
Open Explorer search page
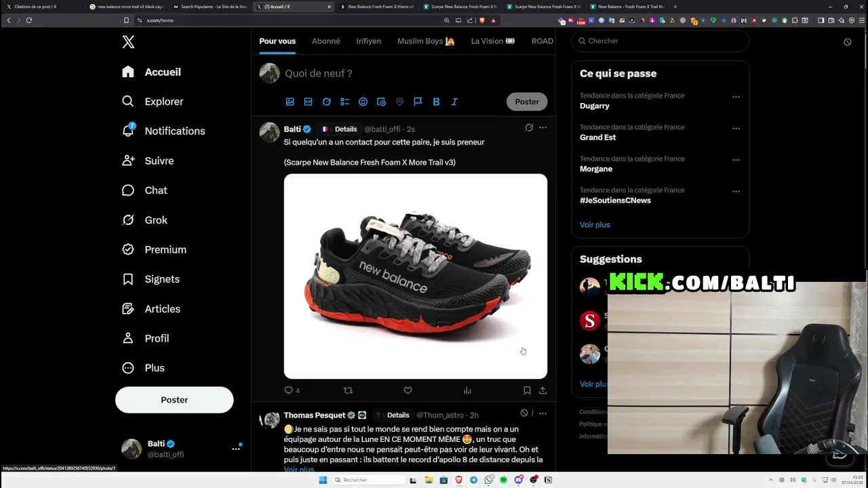[153, 102]
